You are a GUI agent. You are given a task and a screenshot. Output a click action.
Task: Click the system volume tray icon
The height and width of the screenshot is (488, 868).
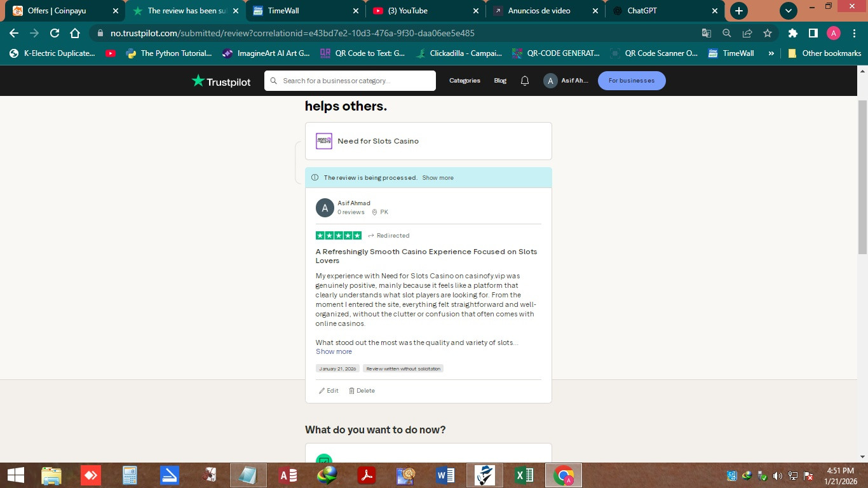coord(778,476)
